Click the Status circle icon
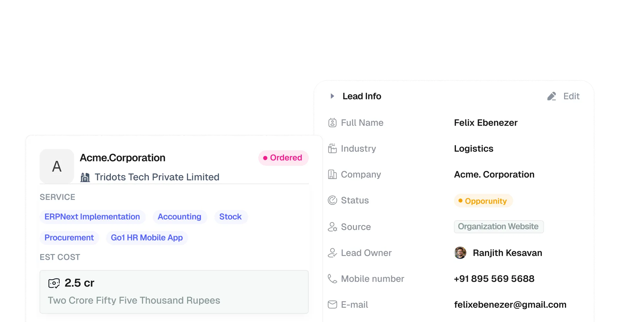Screen dimensions: 644x322 click(332, 200)
